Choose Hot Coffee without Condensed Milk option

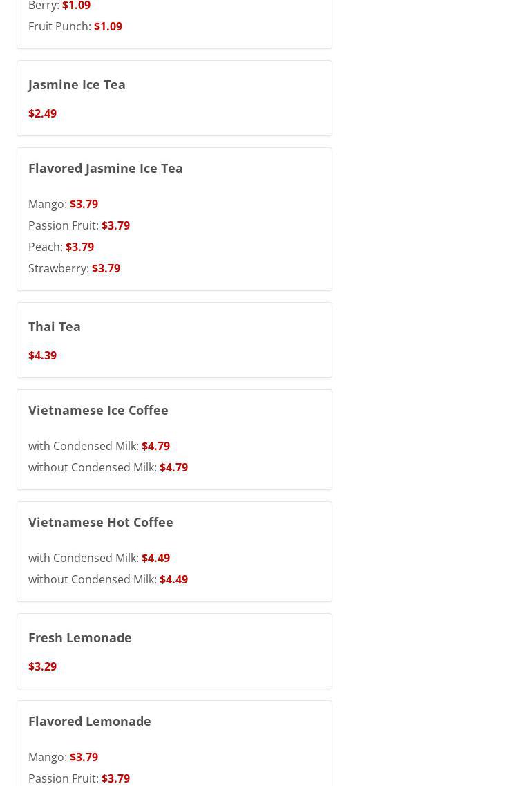click(108, 579)
